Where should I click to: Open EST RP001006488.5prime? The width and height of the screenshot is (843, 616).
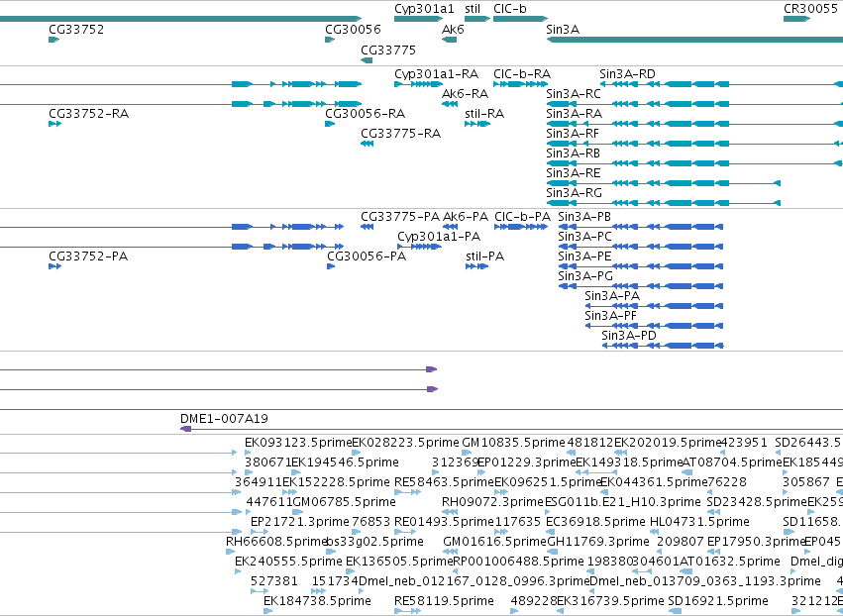coord(518,562)
